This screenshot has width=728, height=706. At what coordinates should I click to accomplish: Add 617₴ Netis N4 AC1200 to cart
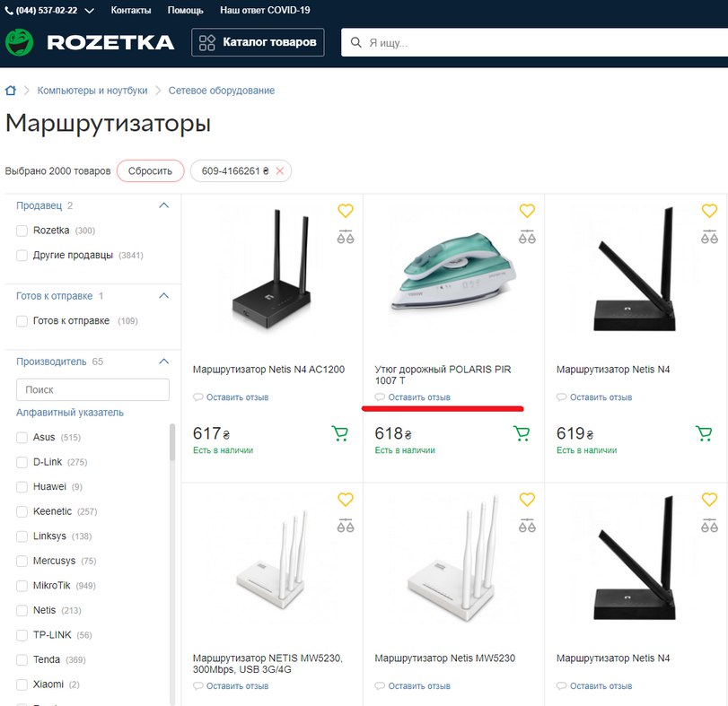[340, 433]
